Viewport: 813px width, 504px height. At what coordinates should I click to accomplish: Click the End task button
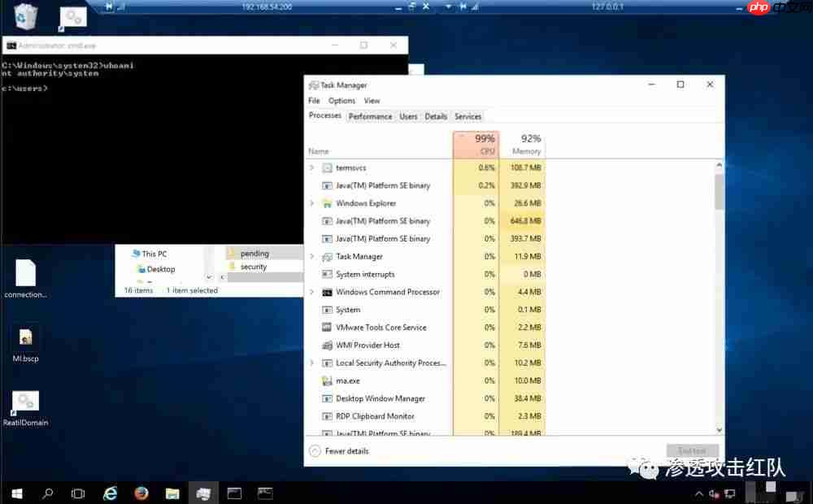(692, 450)
